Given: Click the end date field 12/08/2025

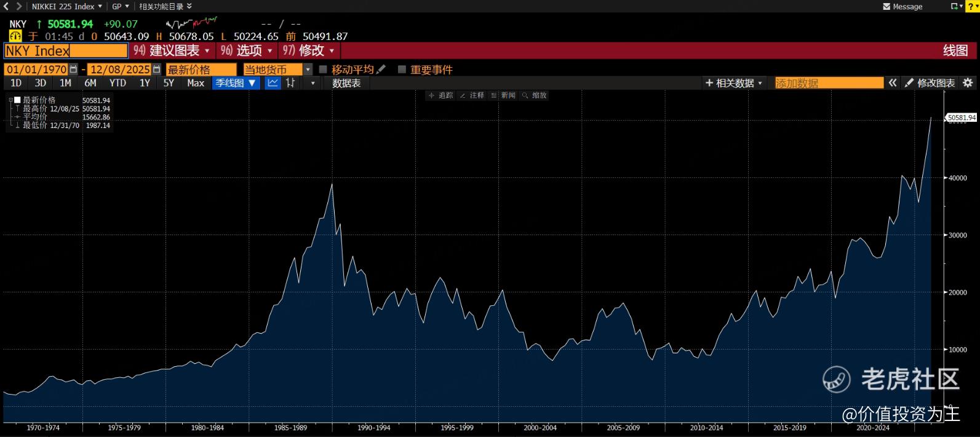Looking at the screenshot, I should (x=120, y=70).
